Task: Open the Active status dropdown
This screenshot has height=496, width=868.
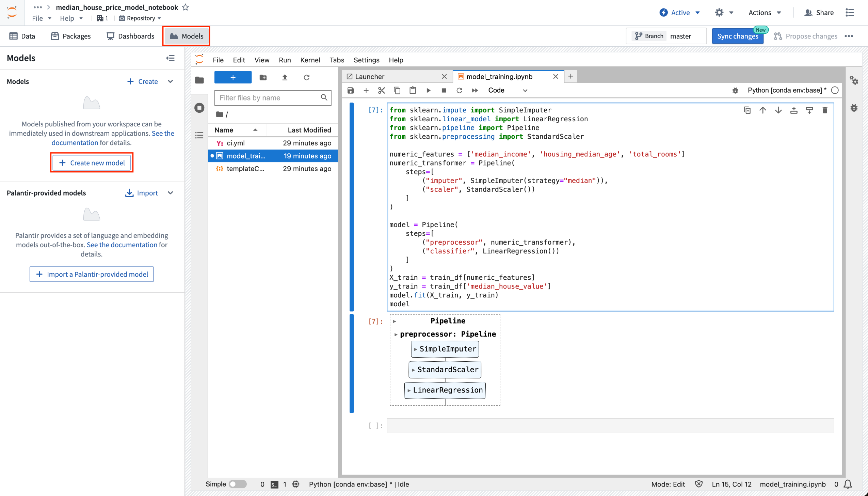Action: click(x=680, y=13)
